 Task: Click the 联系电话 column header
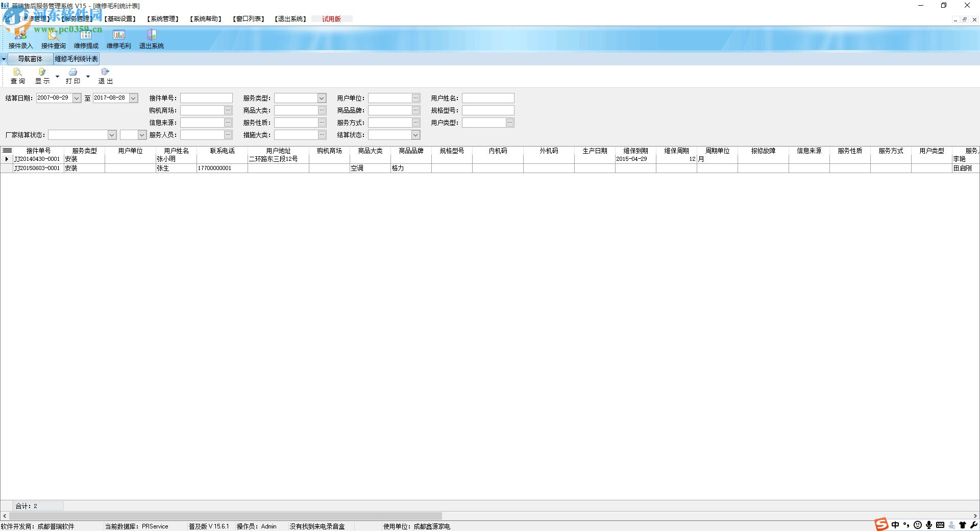pos(223,151)
